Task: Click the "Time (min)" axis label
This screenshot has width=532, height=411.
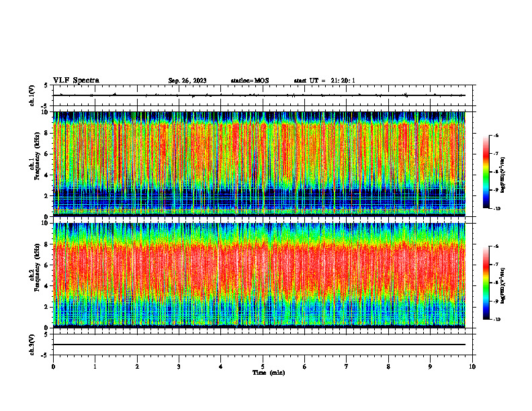Action: [269, 373]
